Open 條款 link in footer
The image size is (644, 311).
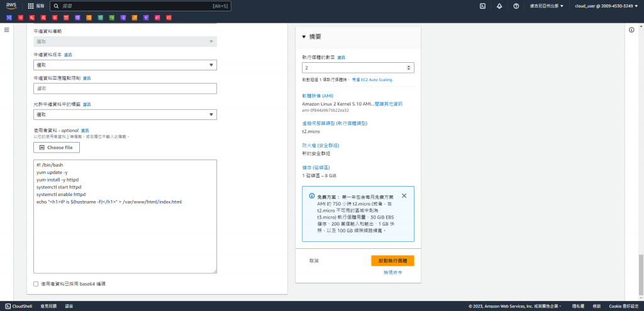click(597, 306)
